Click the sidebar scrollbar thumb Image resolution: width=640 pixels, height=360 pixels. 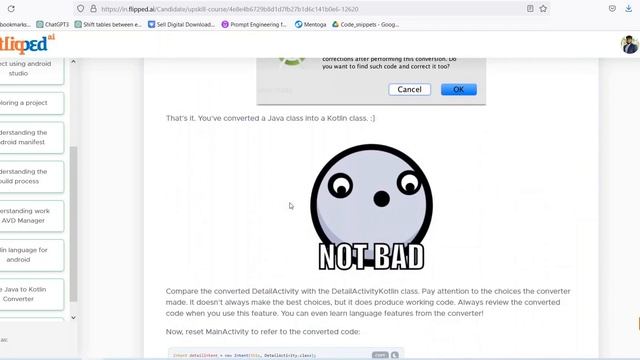(x=73, y=224)
